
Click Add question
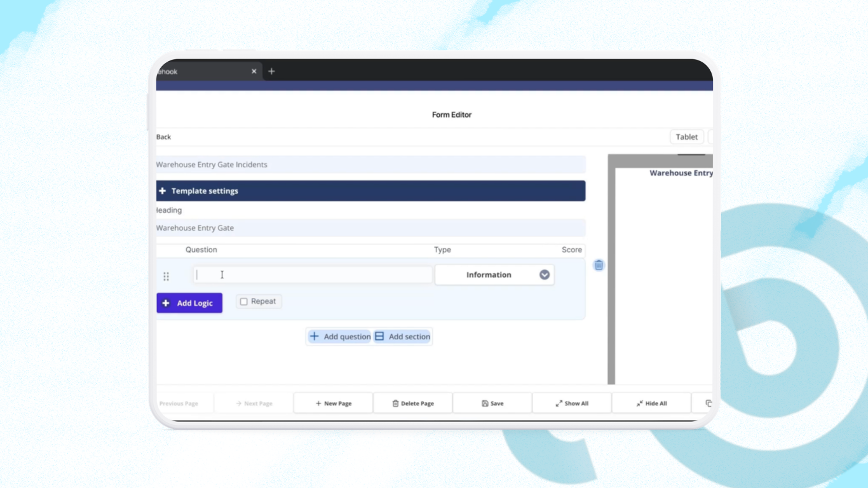(x=340, y=337)
